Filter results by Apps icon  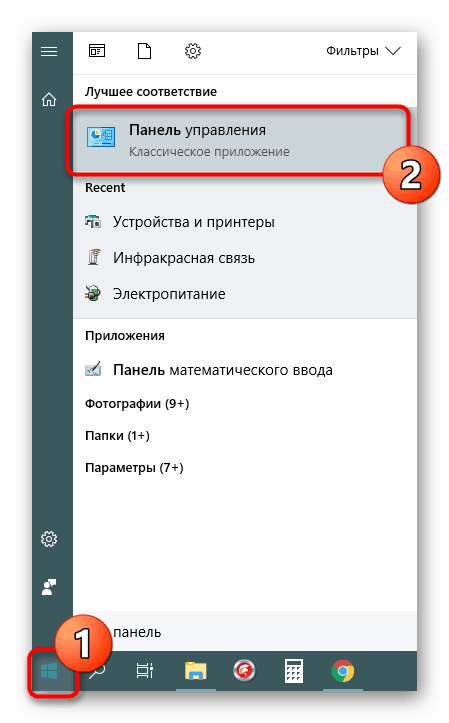(97, 51)
